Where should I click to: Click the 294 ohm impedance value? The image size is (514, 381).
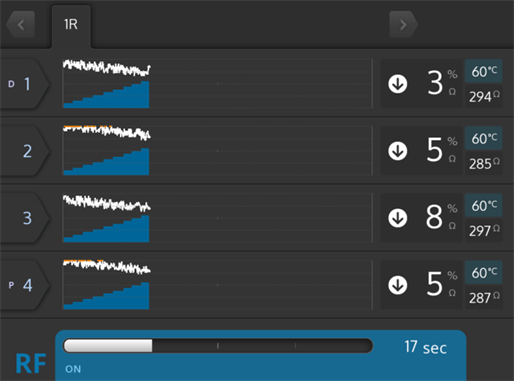point(484,96)
